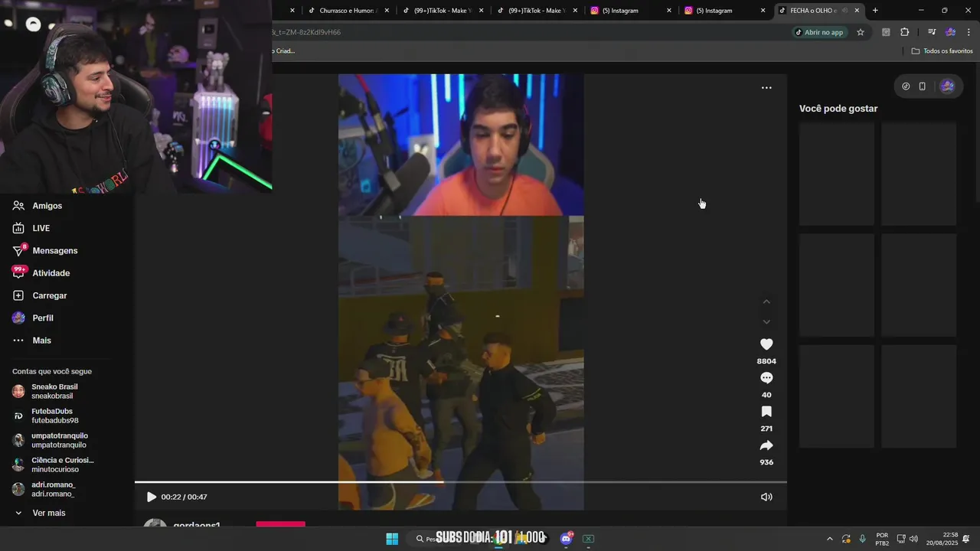The width and height of the screenshot is (980, 551).
Task: Click the TikTok video player area
Action: click(461, 292)
